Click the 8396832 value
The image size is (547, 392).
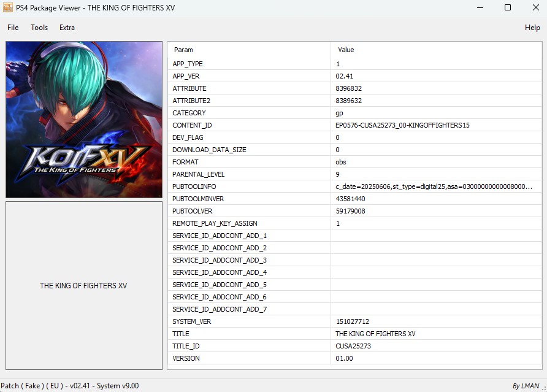pyautogui.click(x=348, y=88)
